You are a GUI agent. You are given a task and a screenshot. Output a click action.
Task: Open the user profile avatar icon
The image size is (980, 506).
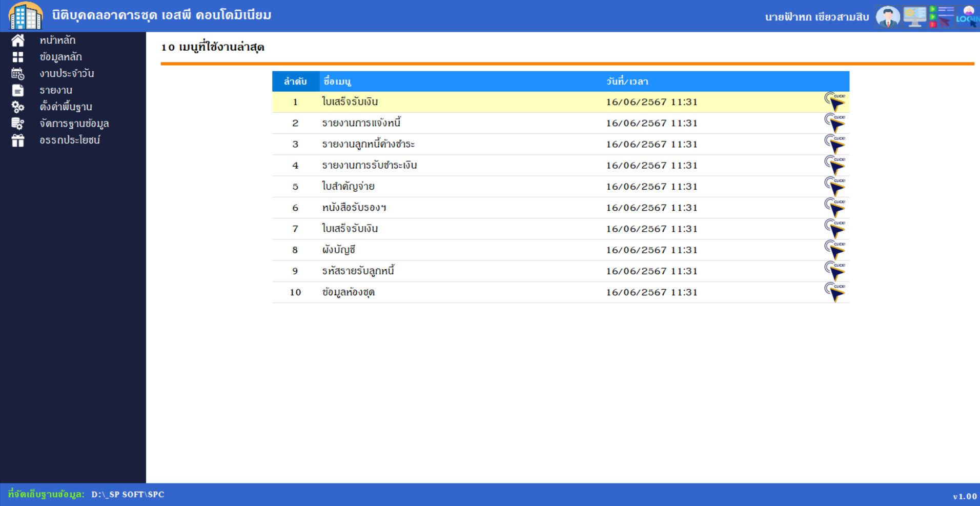pyautogui.click(x=888, y=16)
